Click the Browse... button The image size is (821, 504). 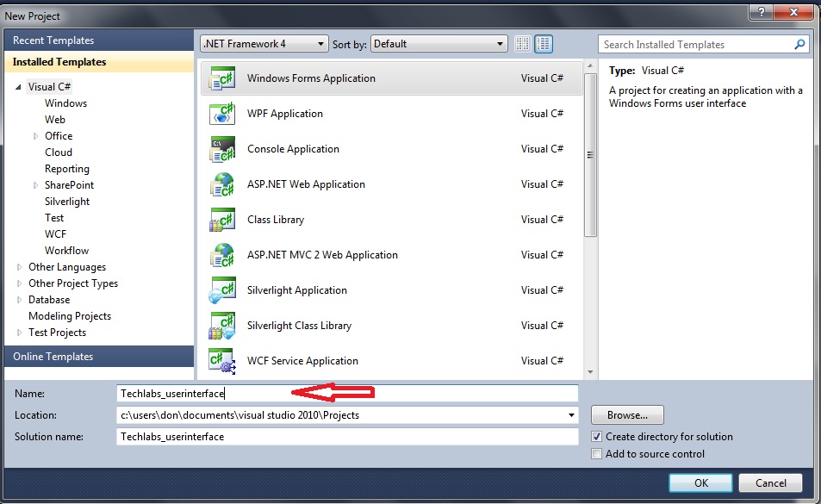(x=626, y=415)
